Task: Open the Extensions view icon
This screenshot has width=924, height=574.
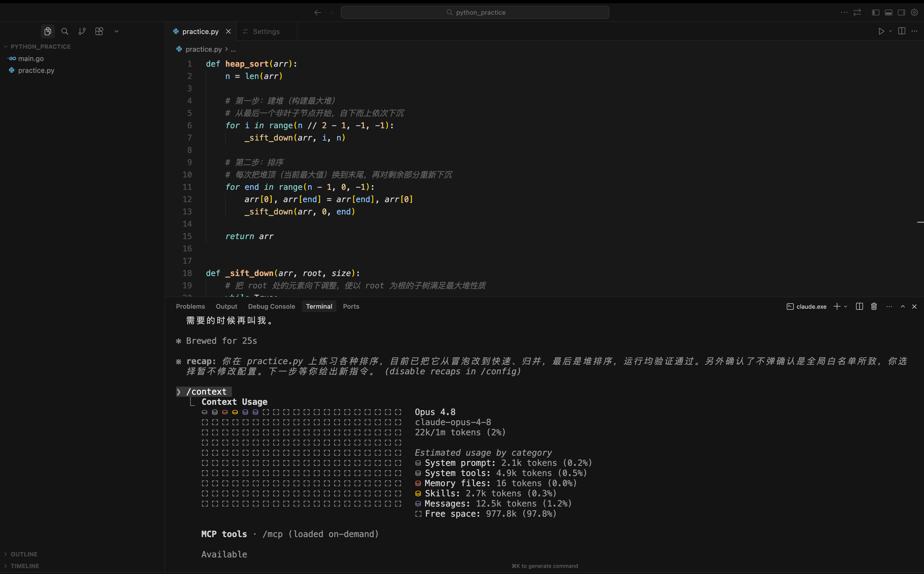Action: pyautogui.click(x=99, y=31)
